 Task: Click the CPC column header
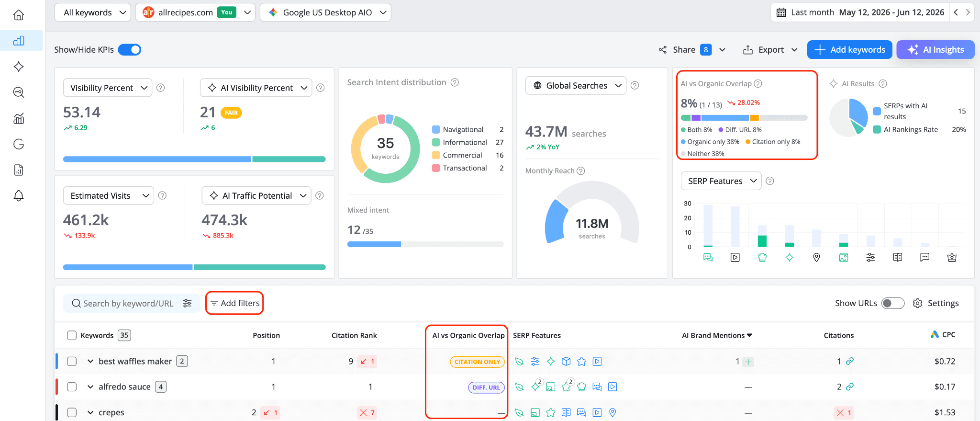pyautogui.click(x=943, y=335)
